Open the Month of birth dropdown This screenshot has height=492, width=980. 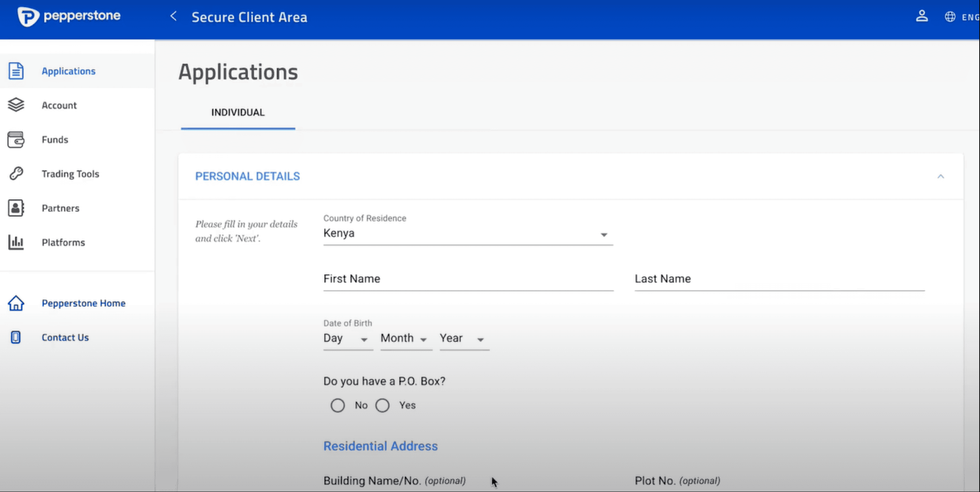pyautogui.click(x=405, y=339)
